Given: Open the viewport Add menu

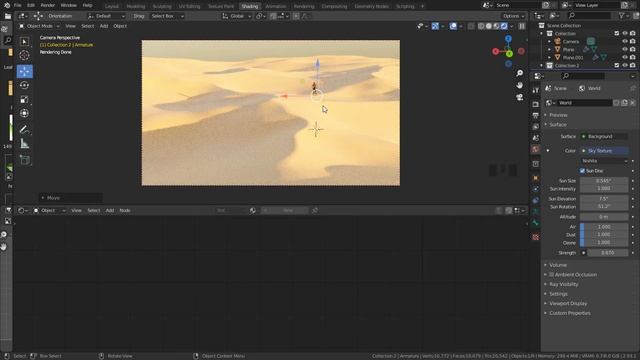Looking at the screenshot, I should point(104,26).
